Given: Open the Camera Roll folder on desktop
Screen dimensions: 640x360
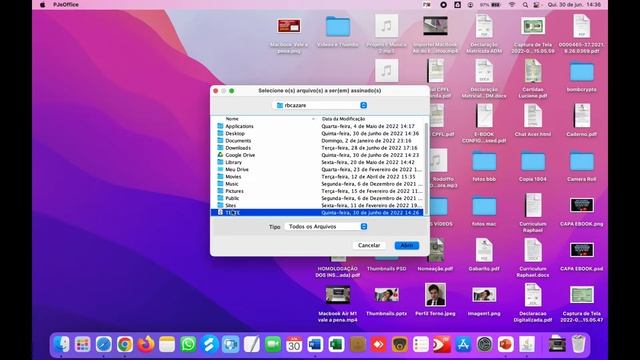Looking at the screenshot, I should coord(582,162).
